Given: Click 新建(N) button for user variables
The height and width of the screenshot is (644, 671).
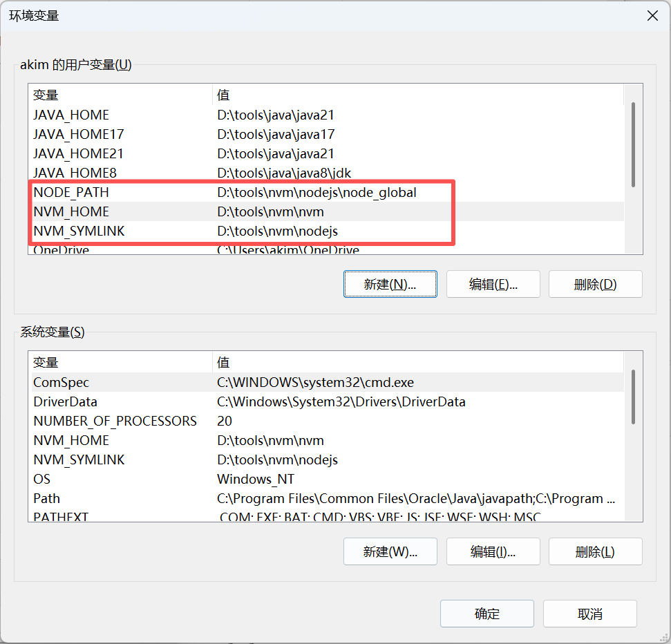Looking at the screenshot, I should click(390, 284).
